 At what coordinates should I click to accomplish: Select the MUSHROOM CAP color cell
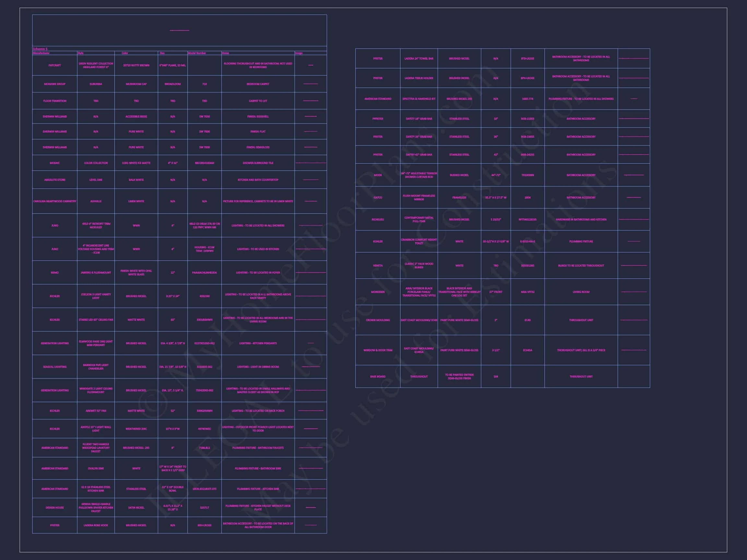(x=136, y=84)
